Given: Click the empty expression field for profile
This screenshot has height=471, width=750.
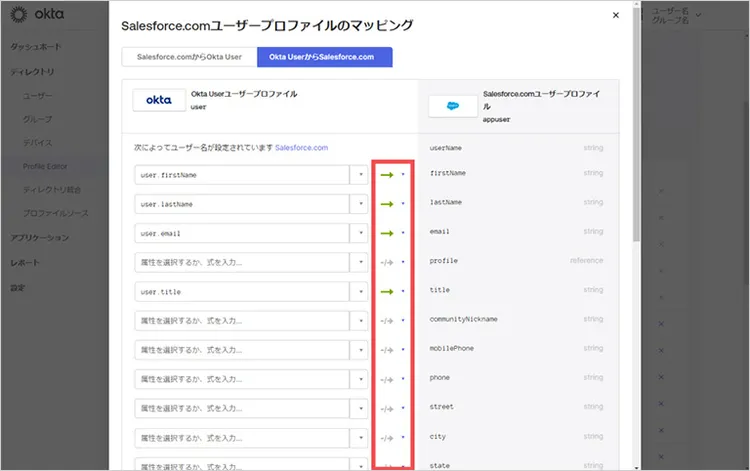Looking at the screenshot, I should click(242, 263).
